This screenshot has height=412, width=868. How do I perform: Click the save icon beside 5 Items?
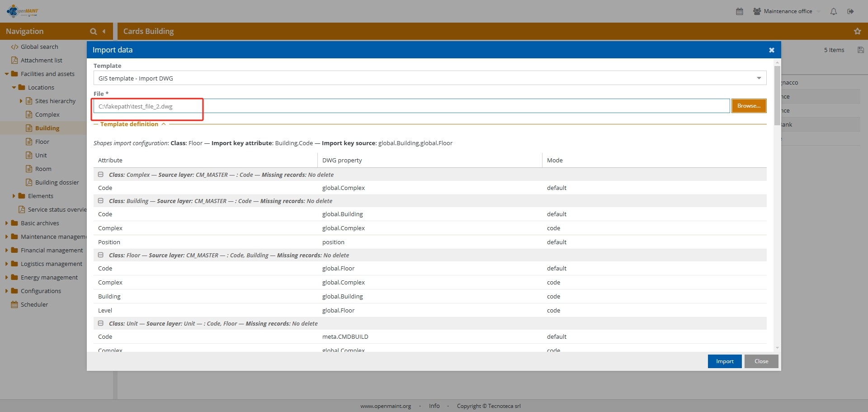click(x=861, y=50)
